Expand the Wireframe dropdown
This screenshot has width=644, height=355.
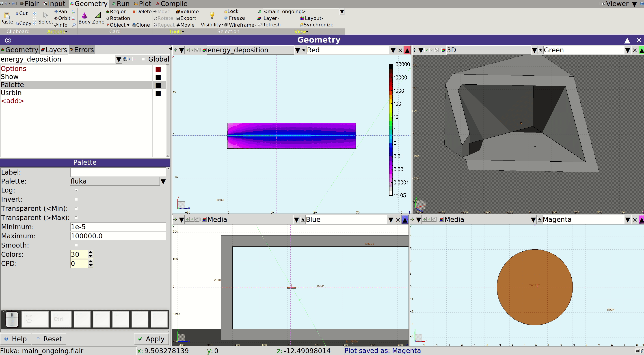[x=240, y=25]
